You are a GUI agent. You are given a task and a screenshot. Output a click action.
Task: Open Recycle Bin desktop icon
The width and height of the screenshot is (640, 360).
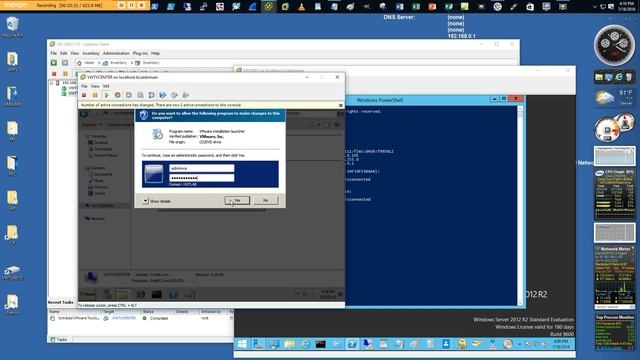point(12,27)
